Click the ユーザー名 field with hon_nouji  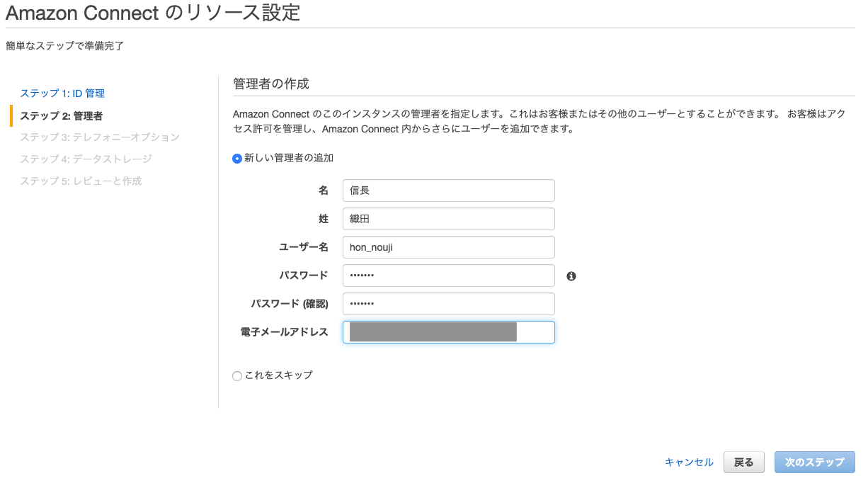click(449, 247)
